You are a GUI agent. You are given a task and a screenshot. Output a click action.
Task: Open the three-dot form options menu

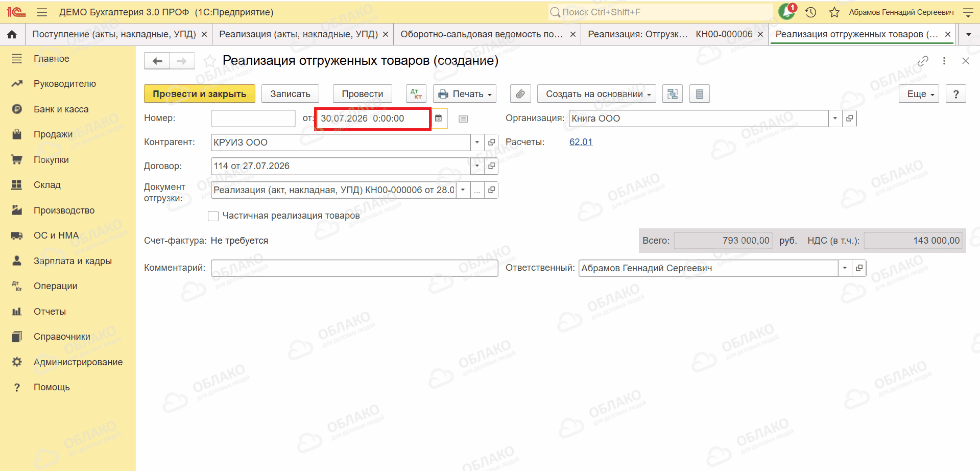point(944,61)
